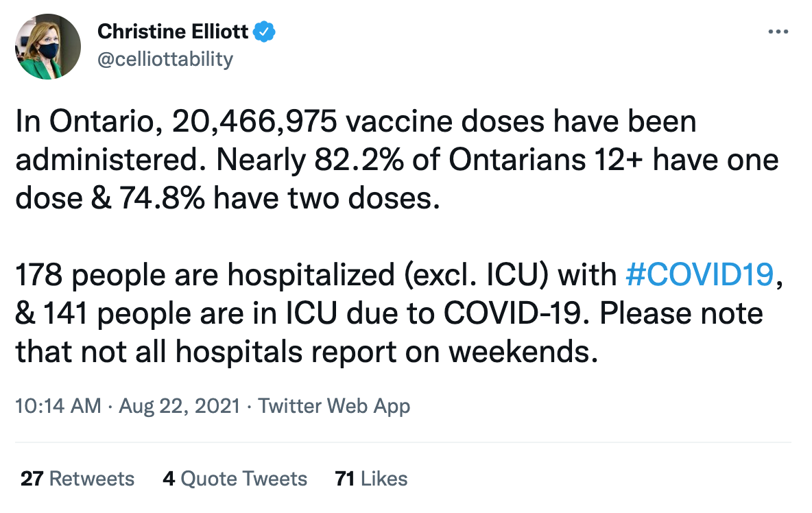Click the 10:14 AM timestamp

click(x=58, y=406)
